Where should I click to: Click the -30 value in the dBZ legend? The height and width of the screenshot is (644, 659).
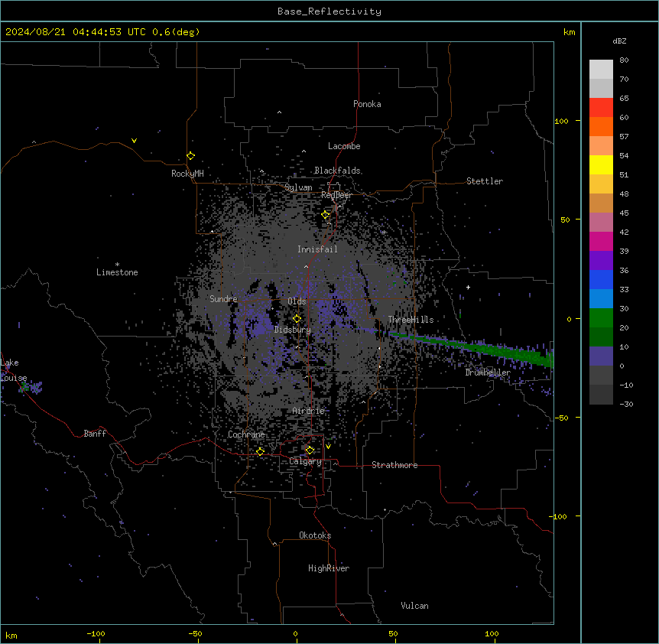(626, 404)
